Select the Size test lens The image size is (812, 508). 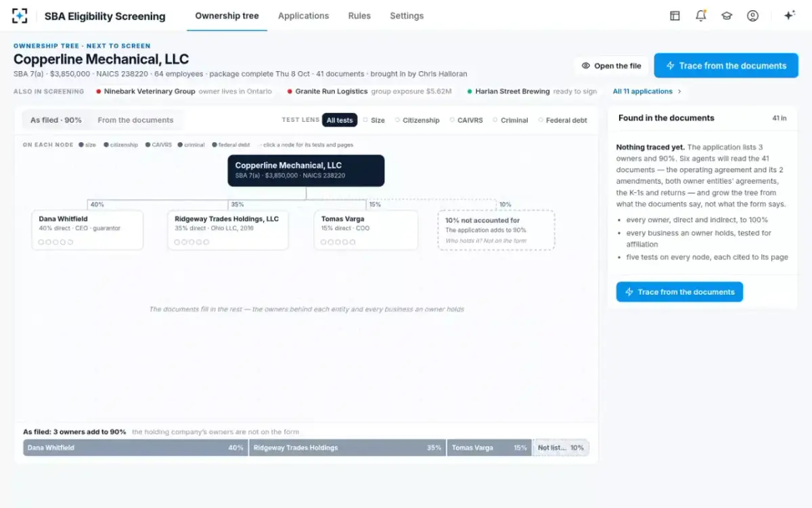[374, 120]
